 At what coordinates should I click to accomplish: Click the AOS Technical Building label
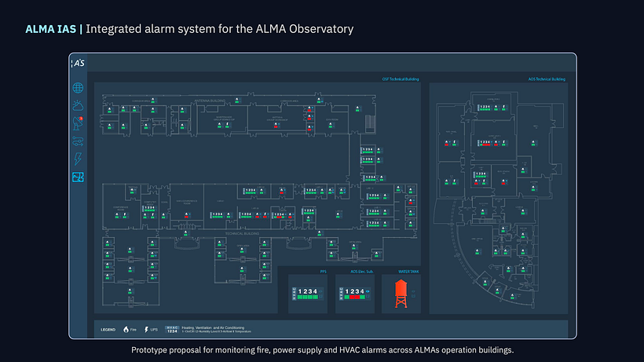pyautogui.click(x=546, y=79)
